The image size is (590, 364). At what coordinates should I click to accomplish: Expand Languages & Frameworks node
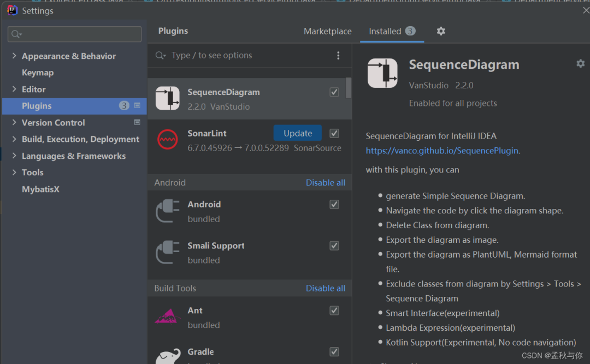click(x=14, y=156)
